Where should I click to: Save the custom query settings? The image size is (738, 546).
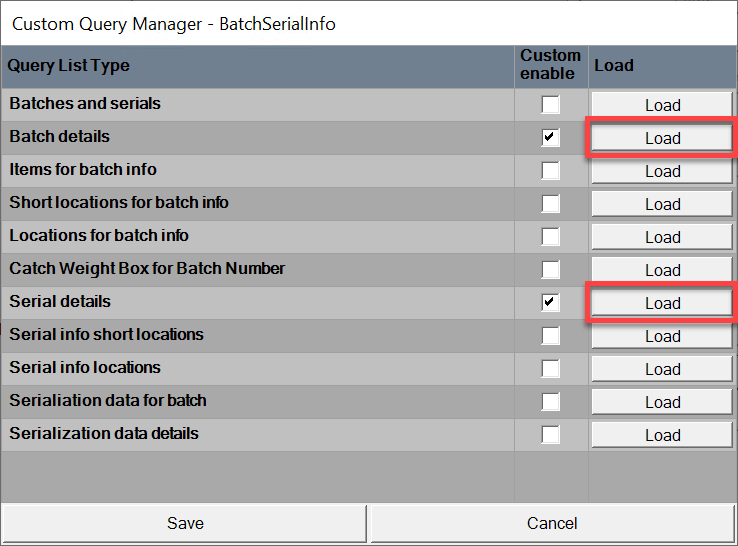pos(185,523)
